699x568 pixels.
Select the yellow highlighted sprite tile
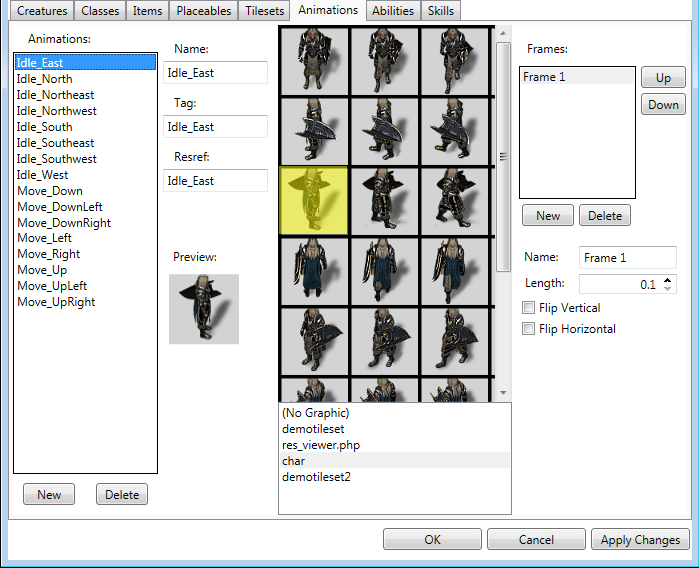(x=314, y=200)
